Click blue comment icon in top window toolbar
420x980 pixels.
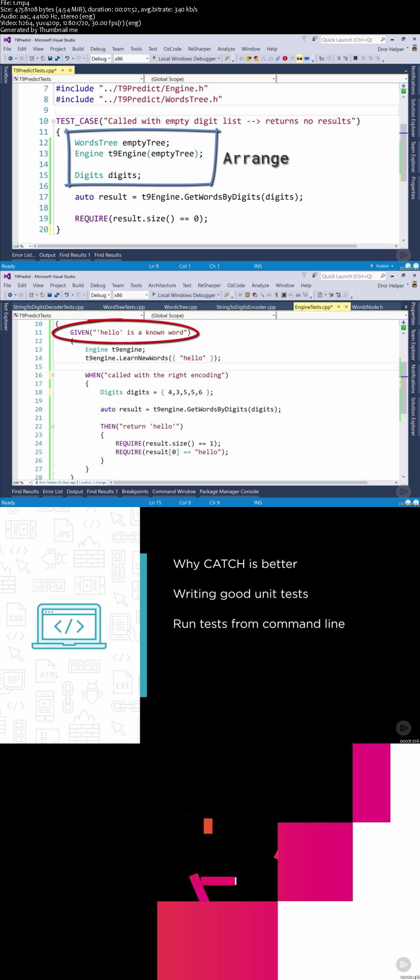click(x=307, y=59)
